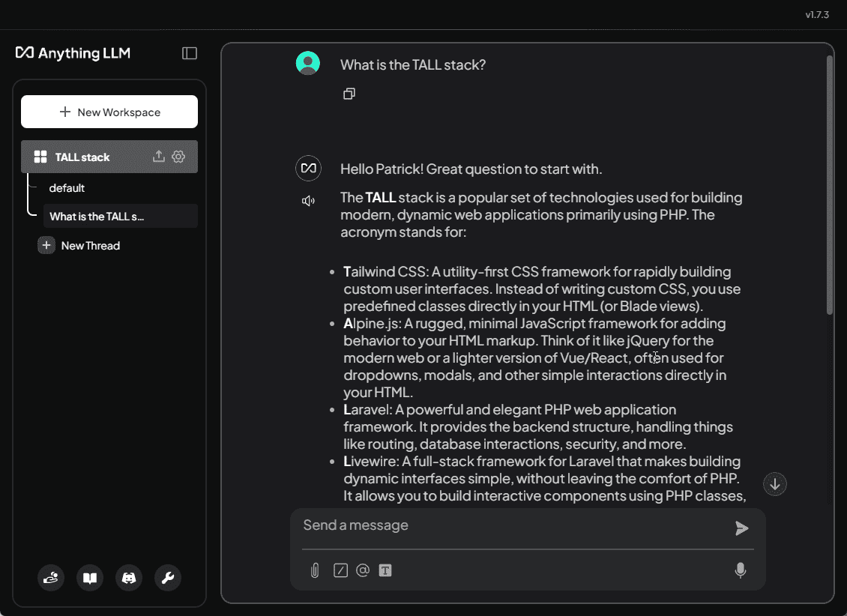Toggle the sidebar collapse icon

190,53
